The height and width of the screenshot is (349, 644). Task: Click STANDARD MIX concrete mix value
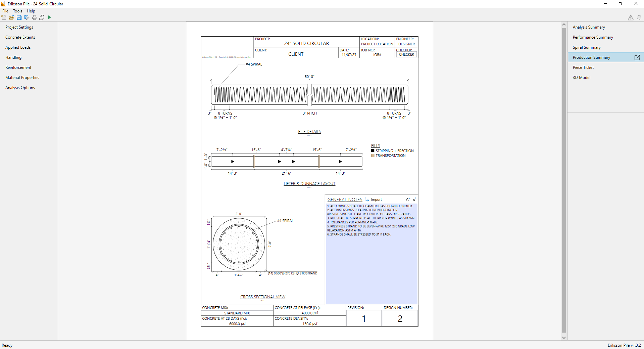tap(237, 313)
